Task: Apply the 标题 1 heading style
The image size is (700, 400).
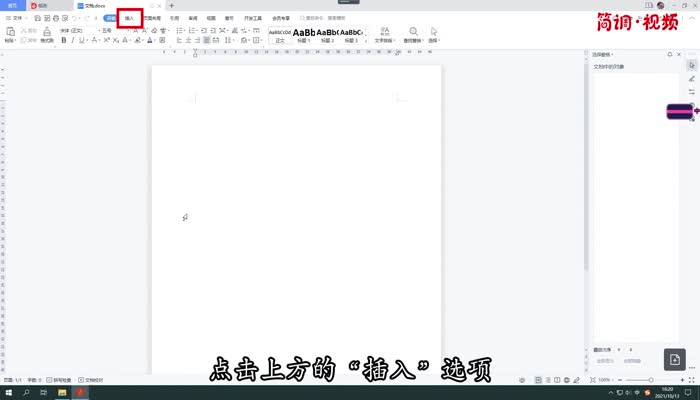Action: coord(304,34)
